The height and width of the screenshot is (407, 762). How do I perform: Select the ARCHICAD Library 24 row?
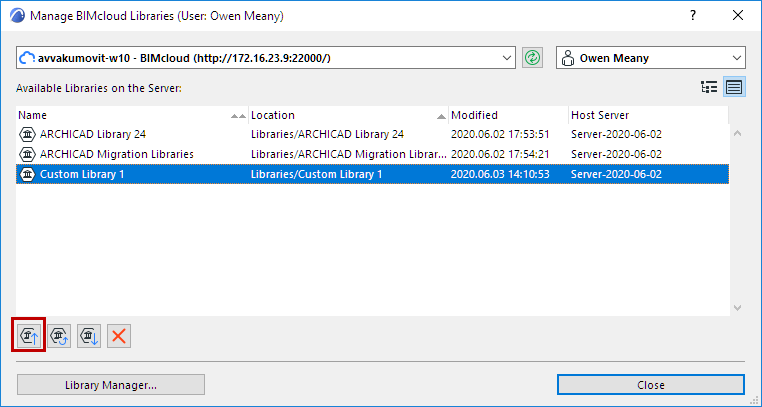pos(372,134)
